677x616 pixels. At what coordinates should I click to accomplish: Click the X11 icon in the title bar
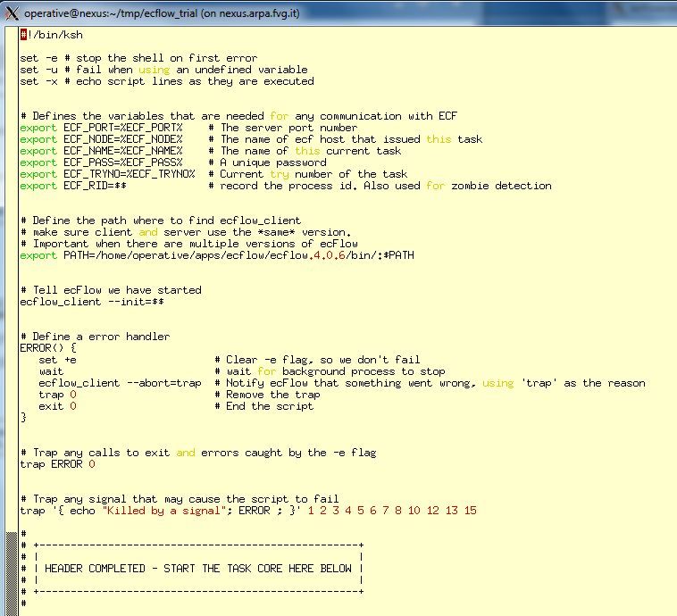[12, 12]
